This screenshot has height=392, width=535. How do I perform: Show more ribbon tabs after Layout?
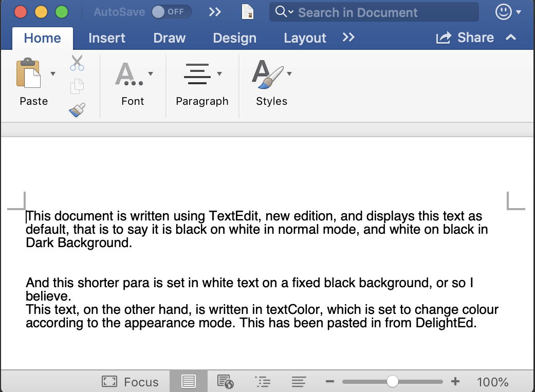pyautogui.click(x=348, y=38)
